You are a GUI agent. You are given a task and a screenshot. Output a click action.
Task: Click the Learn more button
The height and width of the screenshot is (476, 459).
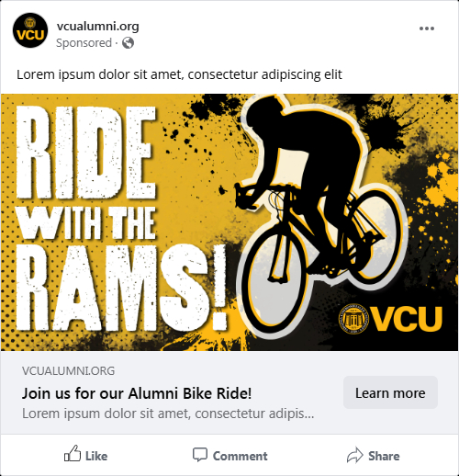390,392
